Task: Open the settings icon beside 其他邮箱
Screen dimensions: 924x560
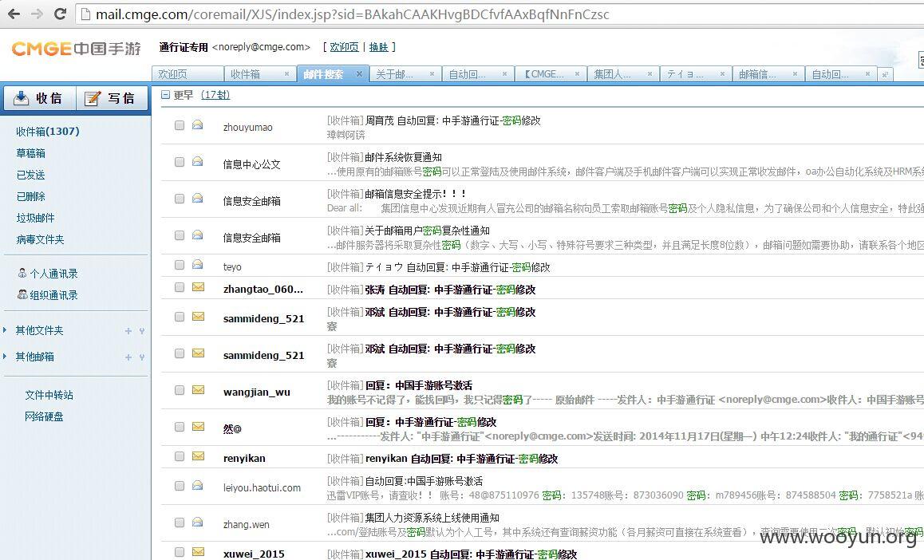Action: point(142,357)
